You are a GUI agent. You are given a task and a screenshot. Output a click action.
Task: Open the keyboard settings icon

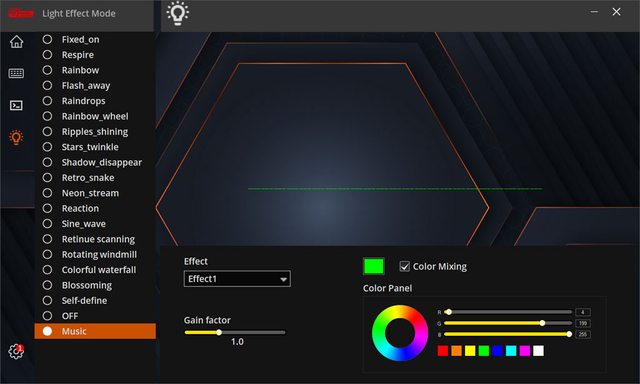[16, 73]
